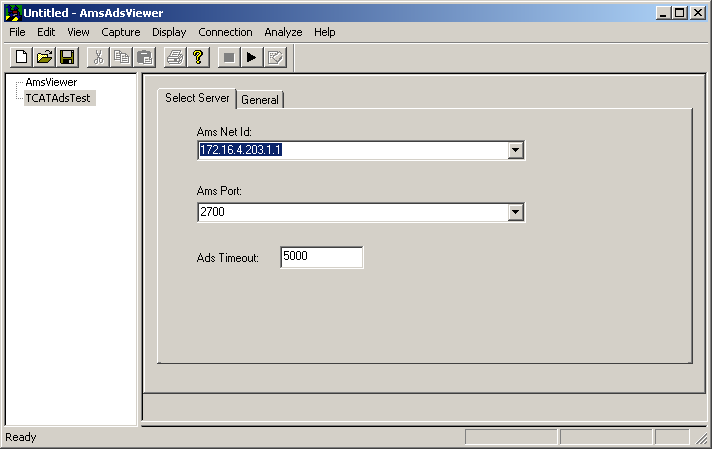
Task: Expand the Ams Port dropdown arrow
Action: tap(515, 212)
